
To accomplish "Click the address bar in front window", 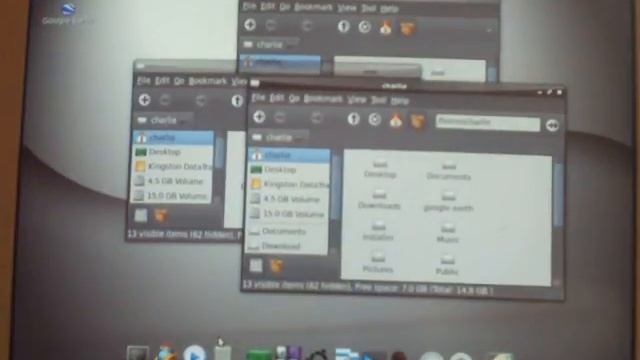I will (488, 123).
